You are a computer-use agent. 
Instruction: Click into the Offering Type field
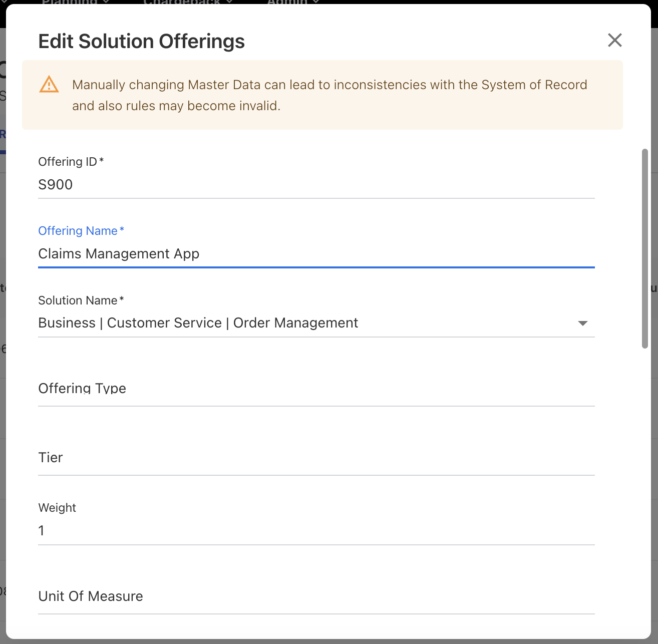pos(315,389)
